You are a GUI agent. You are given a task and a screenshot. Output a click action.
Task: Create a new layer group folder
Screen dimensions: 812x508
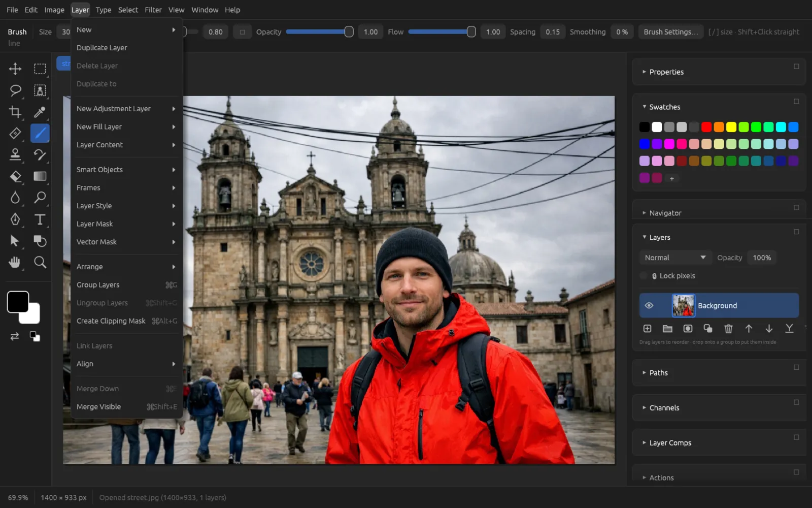click(667, 329)
